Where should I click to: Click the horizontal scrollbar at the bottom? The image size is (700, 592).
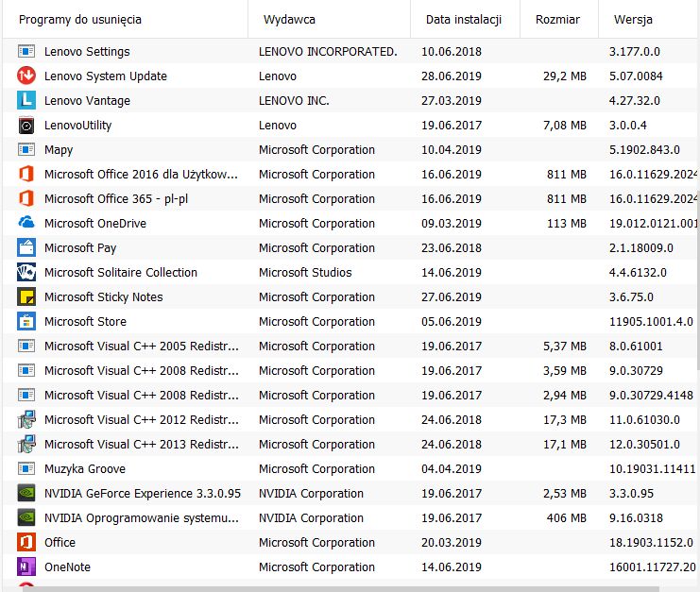tap(340, 589)
